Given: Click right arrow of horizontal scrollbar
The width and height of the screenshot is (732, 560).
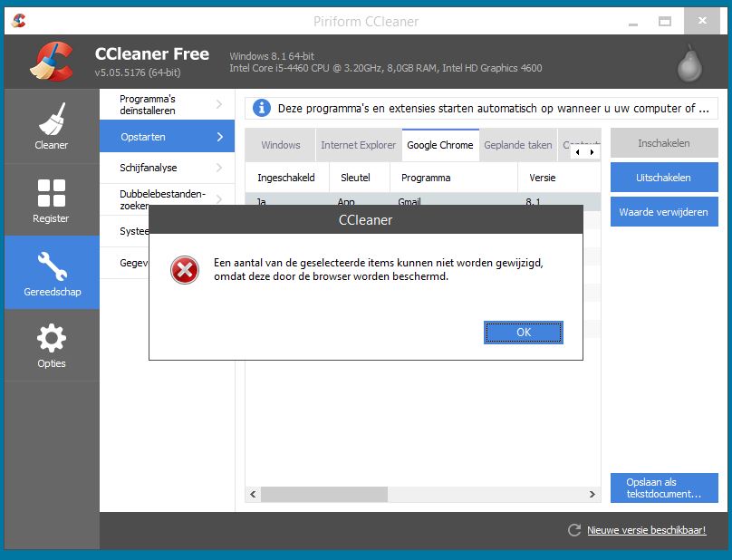Looking at the screenshot, I should 592,494.
